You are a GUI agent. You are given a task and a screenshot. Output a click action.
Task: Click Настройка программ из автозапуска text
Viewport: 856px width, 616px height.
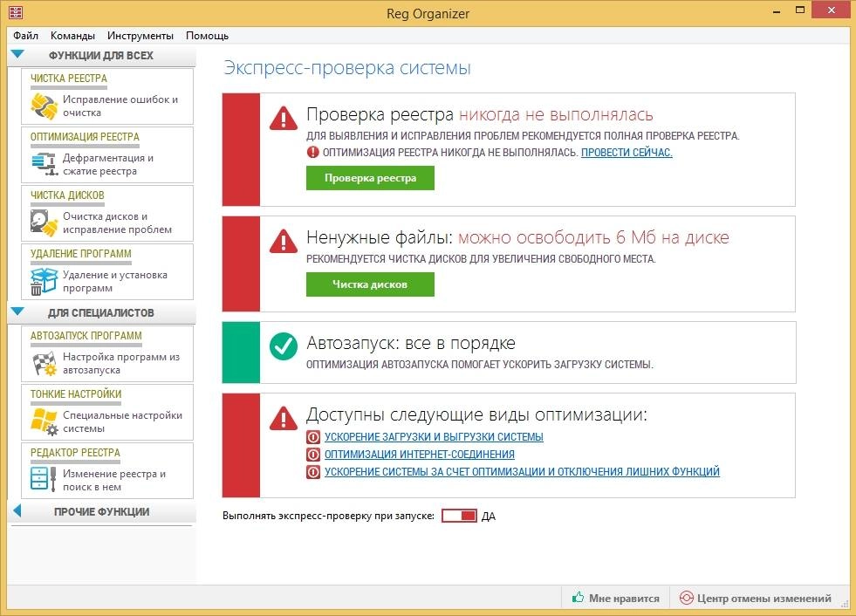(121, 363)
